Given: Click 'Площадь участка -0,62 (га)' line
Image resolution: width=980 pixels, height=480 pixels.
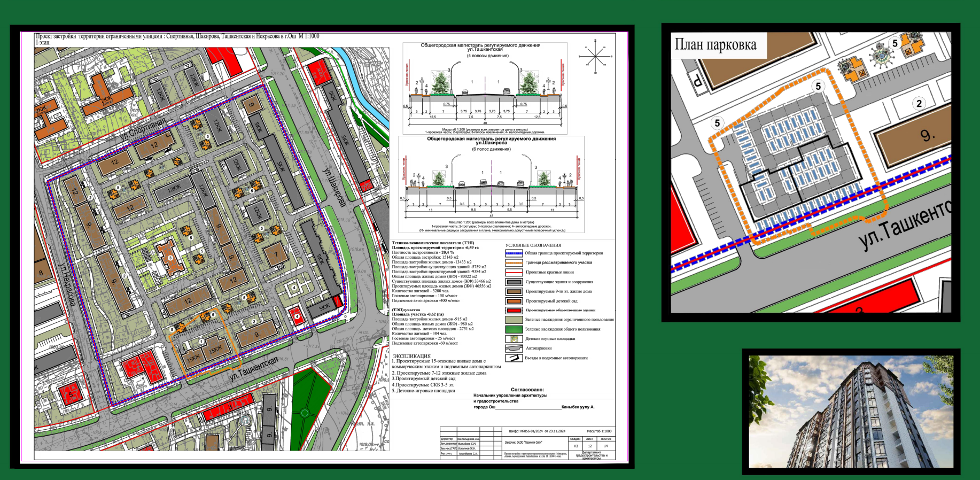Looking at the screenshot, I should [x=417, y=314].
